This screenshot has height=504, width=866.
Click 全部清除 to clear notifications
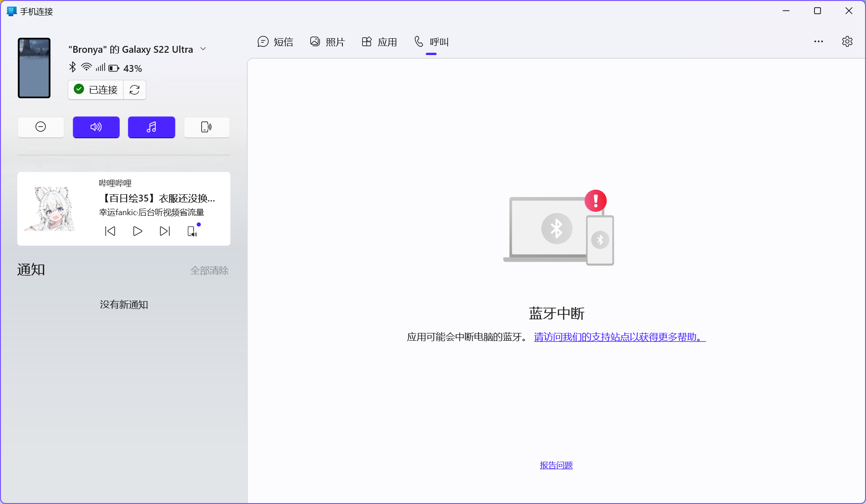pos(209,271)
